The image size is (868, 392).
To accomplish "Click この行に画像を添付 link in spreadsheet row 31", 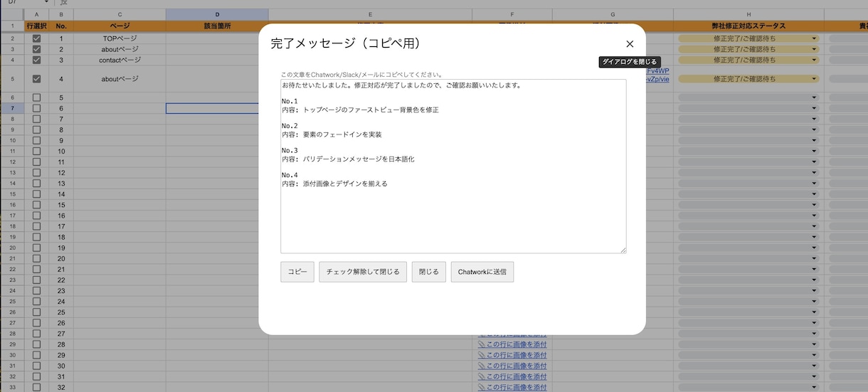I will coord(512,366).
